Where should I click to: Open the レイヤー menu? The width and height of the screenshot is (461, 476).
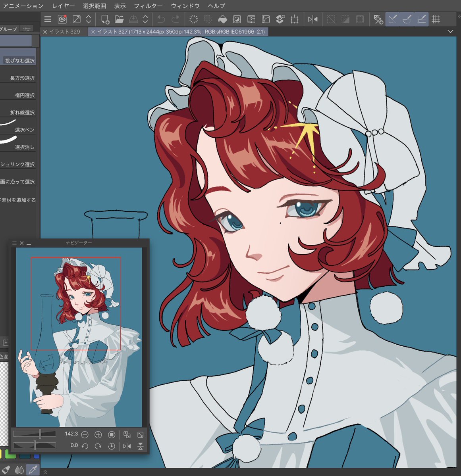pos(64,6)
